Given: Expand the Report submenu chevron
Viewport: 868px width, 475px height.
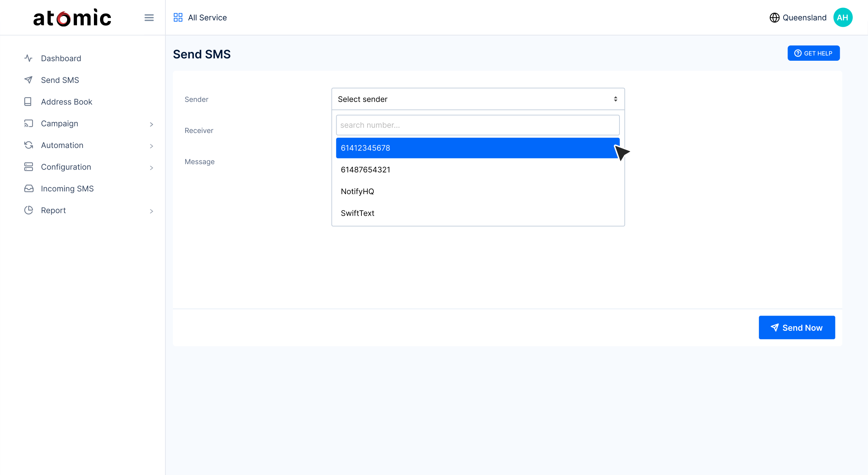Looking at the screenshot, I should click(151, 211).
